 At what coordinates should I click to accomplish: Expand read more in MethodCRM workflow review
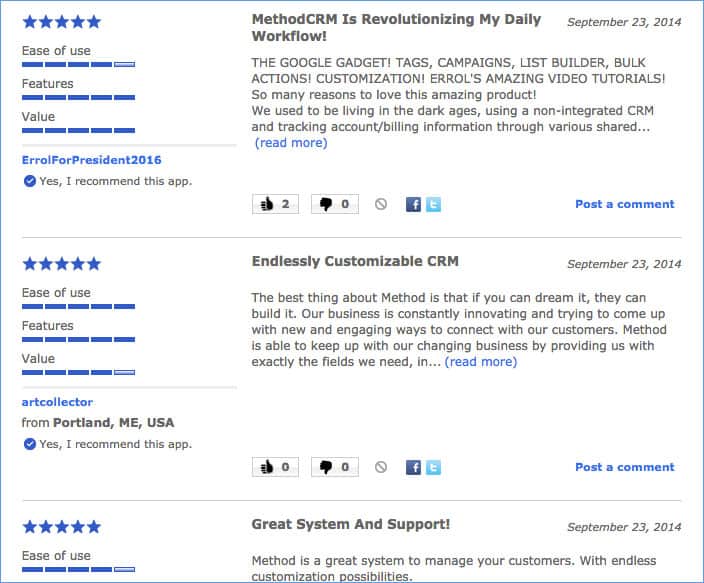point(291,143)
